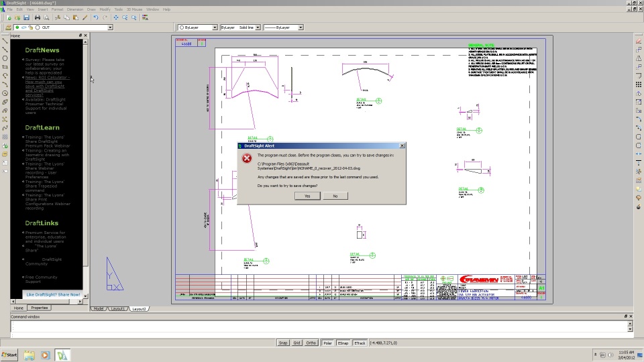This screenshot has height=362, width=644.
Task: Click the Paste clipboard icon
Action: point(76,17)
